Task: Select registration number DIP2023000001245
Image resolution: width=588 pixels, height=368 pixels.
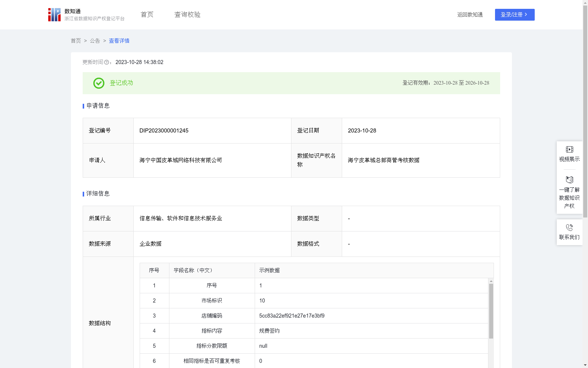Action: click(x=164, y=131)
